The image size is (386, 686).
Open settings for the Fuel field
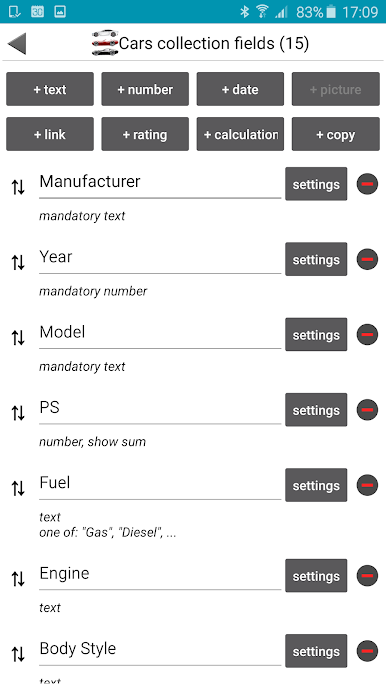coord(316,485)
